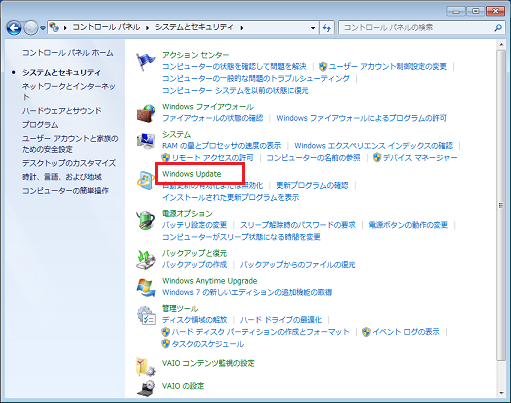
Task: Expand the システムとセキュリティ breadcrumb arrow
Action: pos(241,28)
